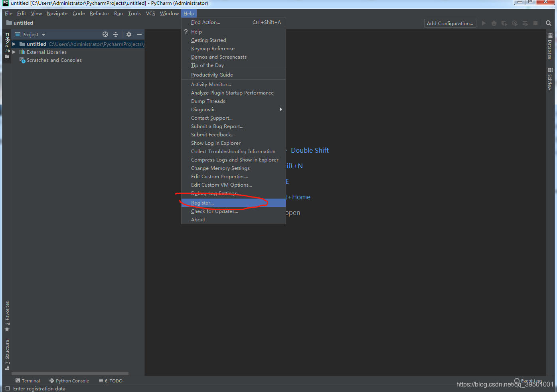Select Analyze Plugin Startup Performance
Image resolution: width=557 pixels, height=392 pixels.
233,93
